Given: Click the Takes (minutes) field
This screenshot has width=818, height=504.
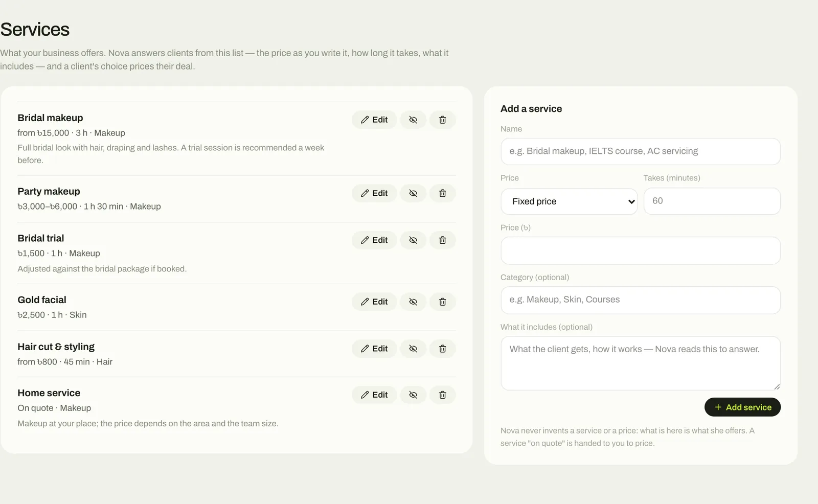Looking at the screenshot, I should 712,201.
